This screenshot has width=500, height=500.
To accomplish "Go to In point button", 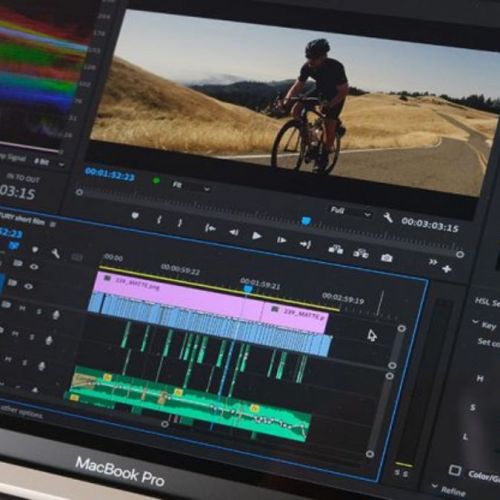I will (x=210, y=229).
